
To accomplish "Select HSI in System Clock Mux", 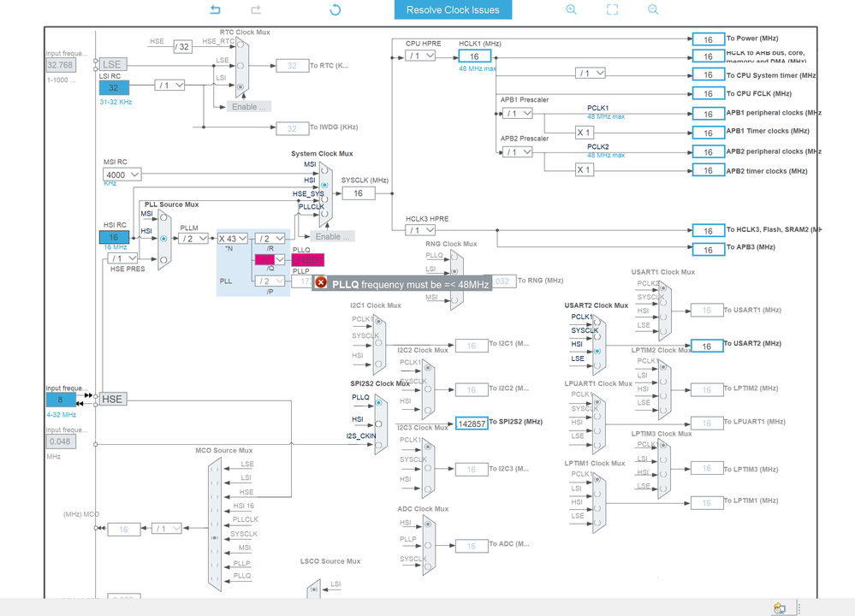I will 324,185.
